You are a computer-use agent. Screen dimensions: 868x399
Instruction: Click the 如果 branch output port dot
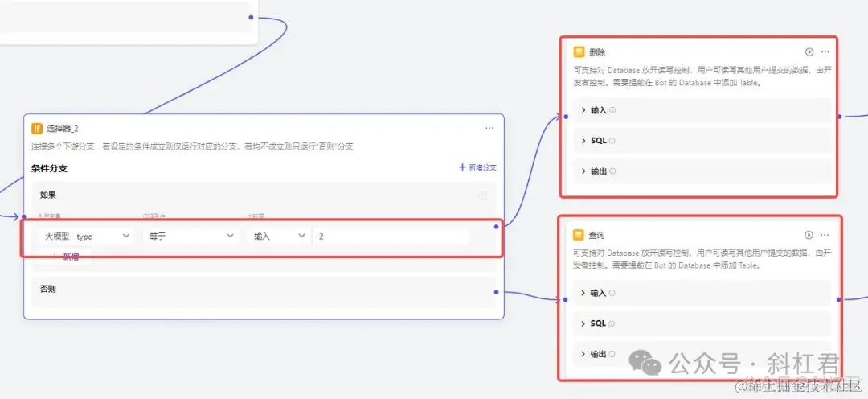tap(496, 227)
